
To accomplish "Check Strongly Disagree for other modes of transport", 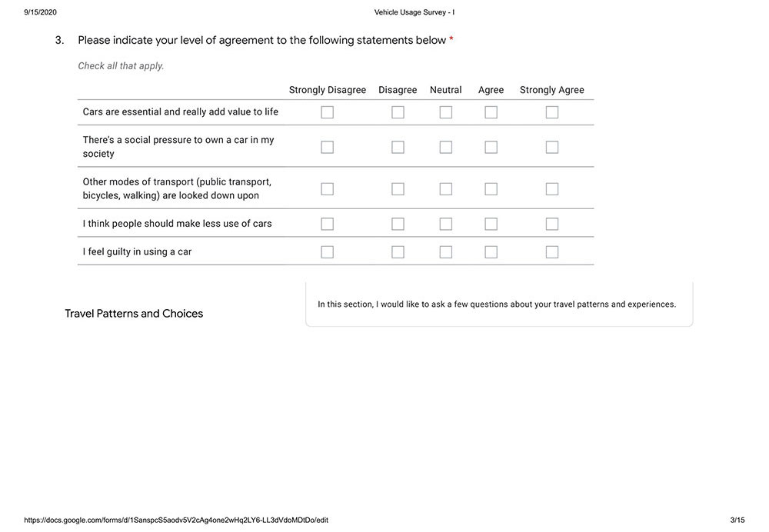I will [327, 189].
